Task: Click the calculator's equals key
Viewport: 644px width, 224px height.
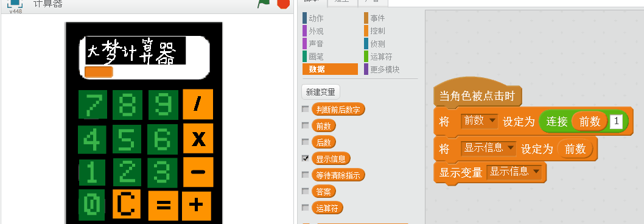Action: (x=163, y=205)
